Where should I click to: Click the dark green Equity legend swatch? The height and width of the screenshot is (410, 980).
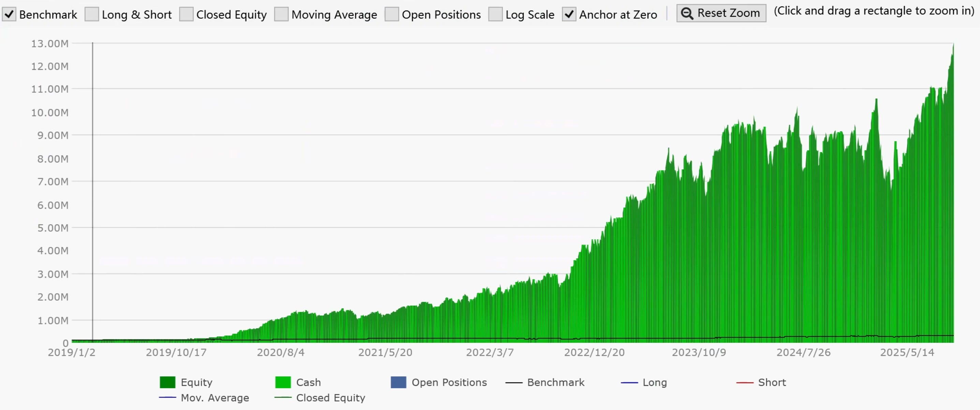167,382
